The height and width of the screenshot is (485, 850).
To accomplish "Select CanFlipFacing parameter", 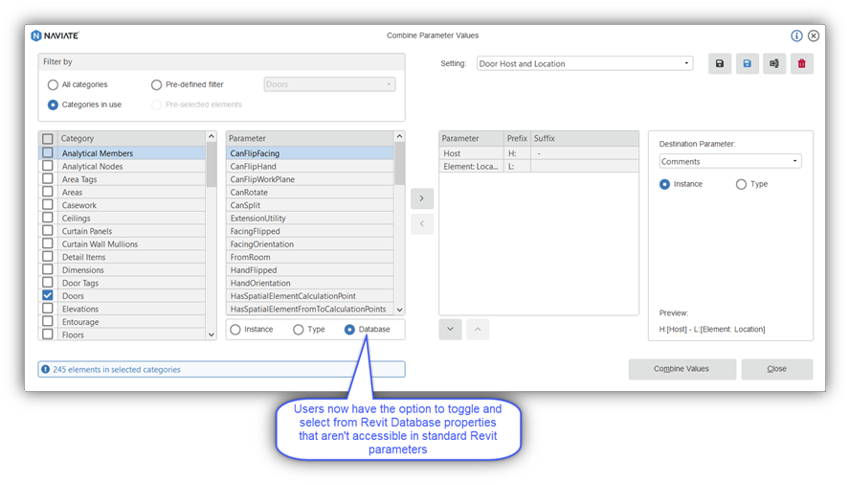I will (310, 153).
